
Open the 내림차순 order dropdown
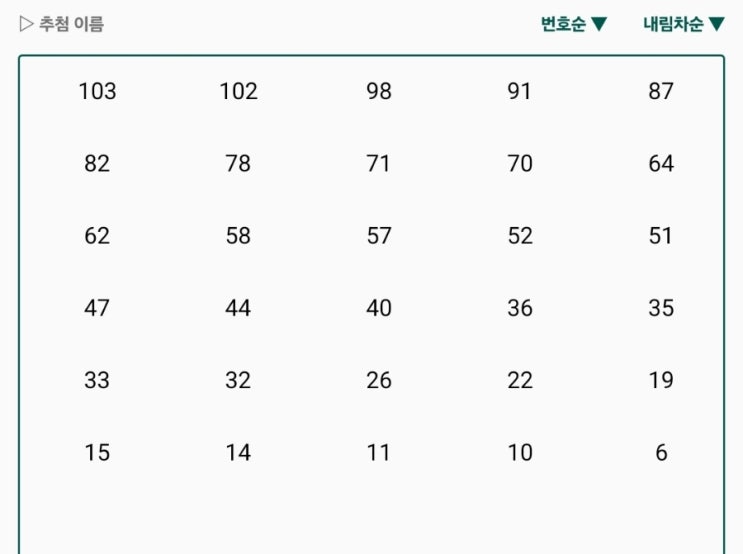click(684, 24)
